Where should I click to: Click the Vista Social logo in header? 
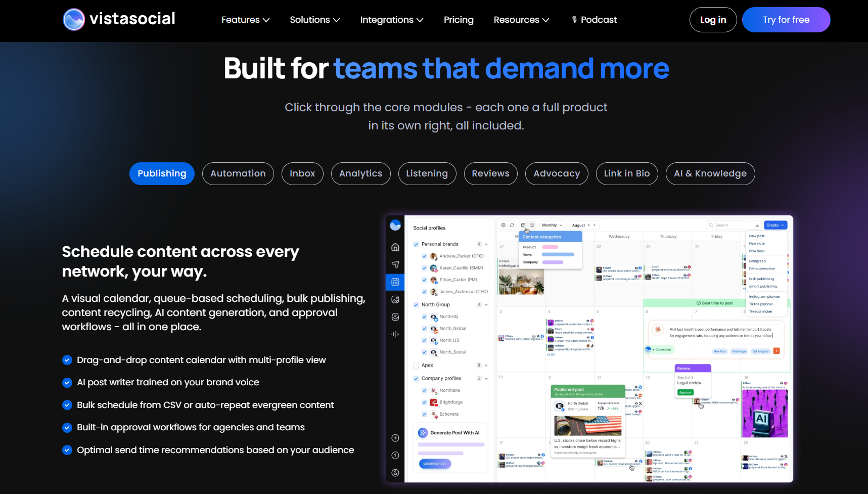click(x=119, y=19)
